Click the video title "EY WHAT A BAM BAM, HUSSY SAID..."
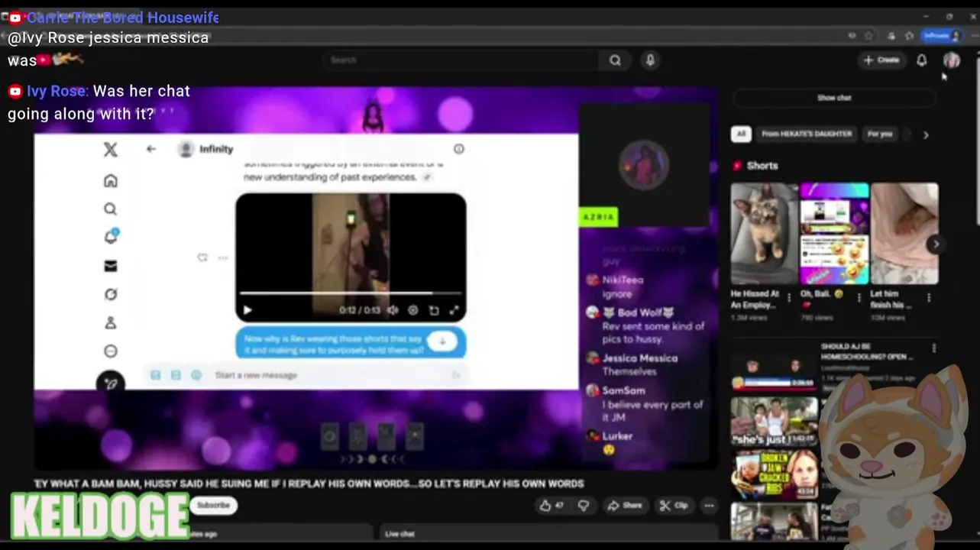This screenshot has height=550, width=980. point(309,484)
